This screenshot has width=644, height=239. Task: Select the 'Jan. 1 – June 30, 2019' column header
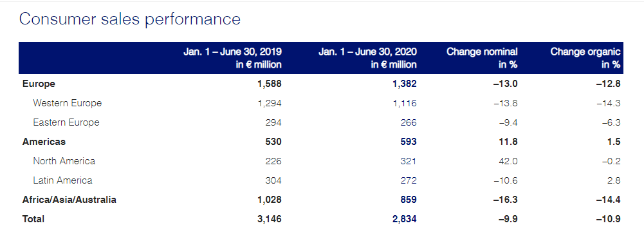232,58
